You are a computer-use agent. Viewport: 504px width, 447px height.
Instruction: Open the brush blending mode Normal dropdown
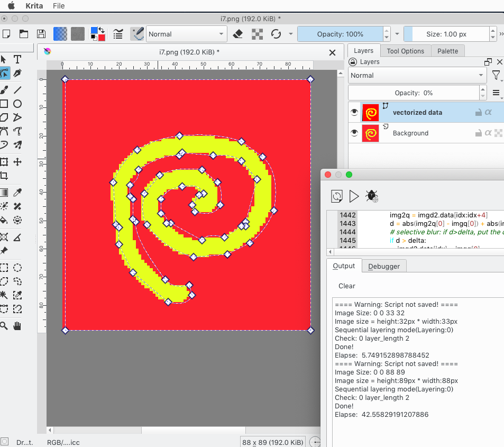tap(187, 34)
